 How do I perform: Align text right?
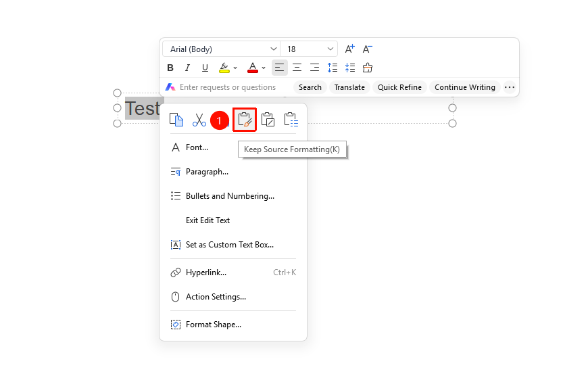point(315,68)
